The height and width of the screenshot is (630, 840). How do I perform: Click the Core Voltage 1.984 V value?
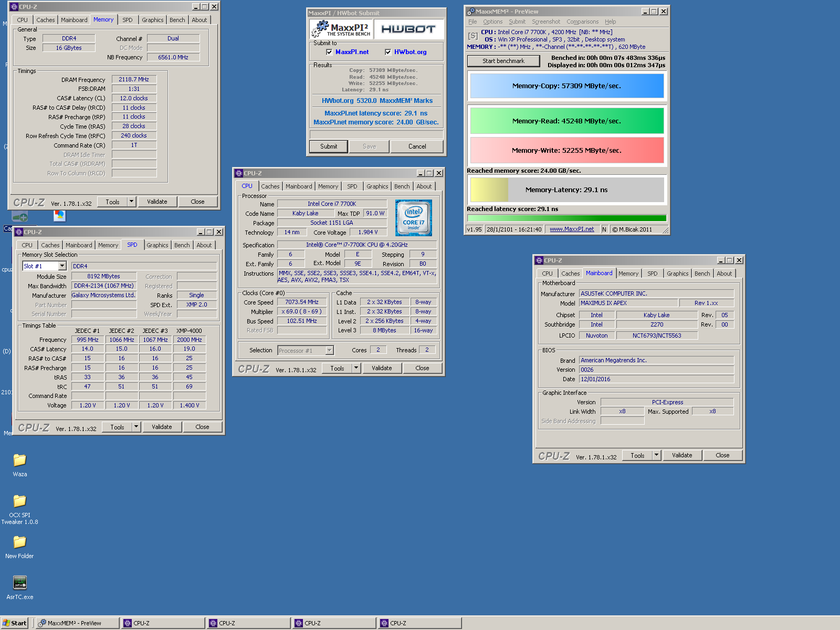pyautogui.click(x=368, y=232)
